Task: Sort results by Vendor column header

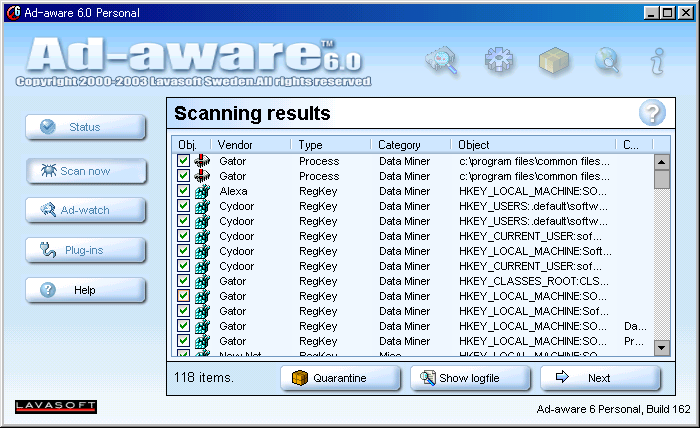Action: pyautogui.click(x=251, y=145)
